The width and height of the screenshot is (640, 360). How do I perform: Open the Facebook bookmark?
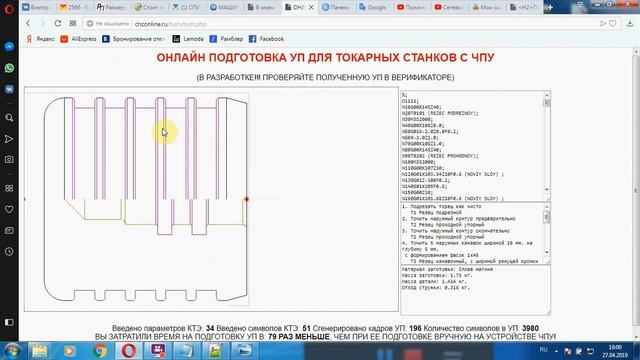click(x=267, y=39)
